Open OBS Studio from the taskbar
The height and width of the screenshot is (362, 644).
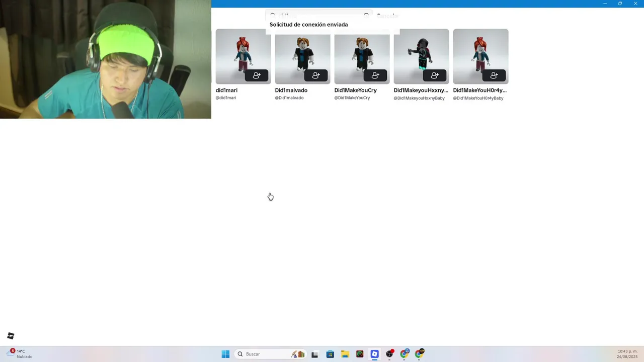(389, 354)
